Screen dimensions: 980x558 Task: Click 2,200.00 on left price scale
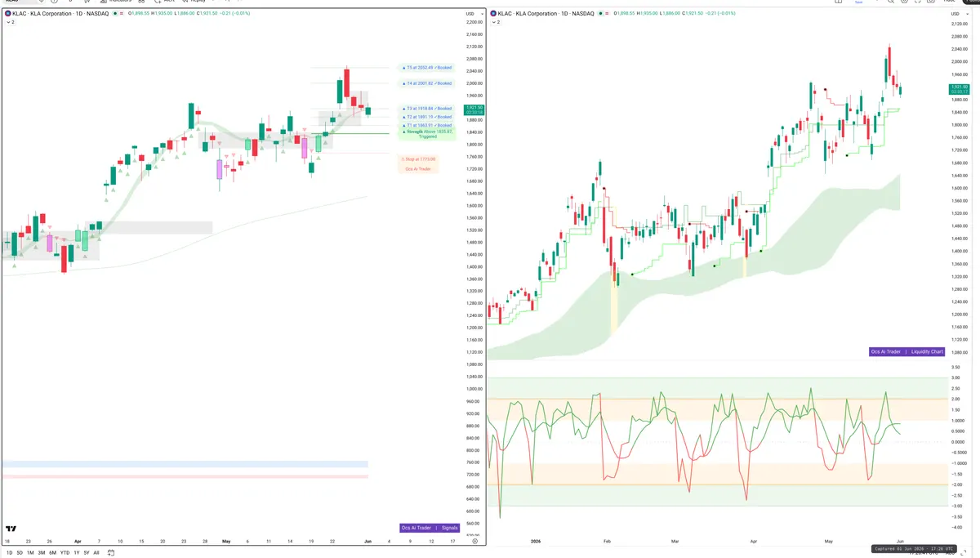[x=474, y=22]
